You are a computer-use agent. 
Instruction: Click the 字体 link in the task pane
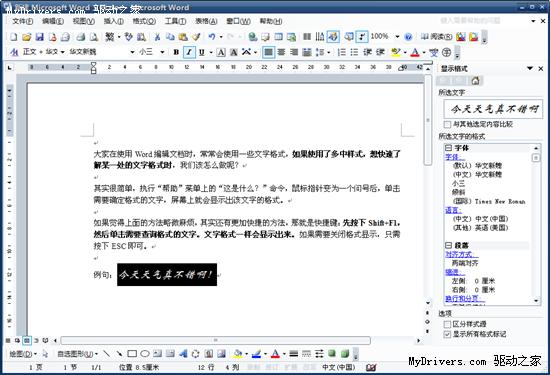click(455, 157)
